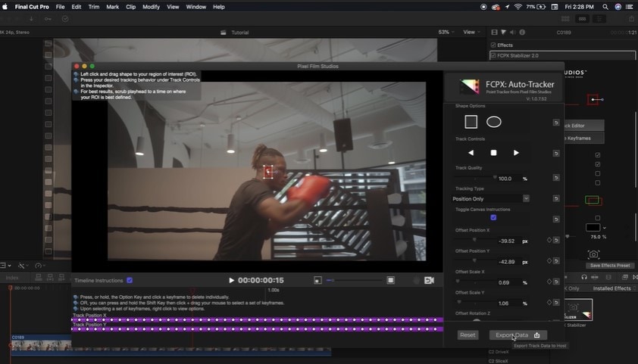Viewport: 638px width, 364px height.
Task: Open the color inspector triangle icon
Action: [504, 32]
